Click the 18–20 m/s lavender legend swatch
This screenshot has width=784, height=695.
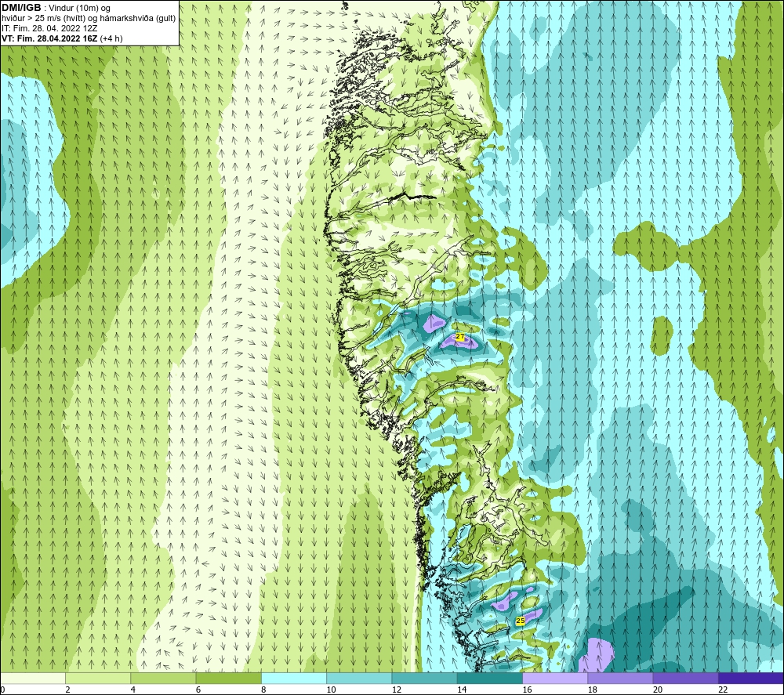click(620, 678)
